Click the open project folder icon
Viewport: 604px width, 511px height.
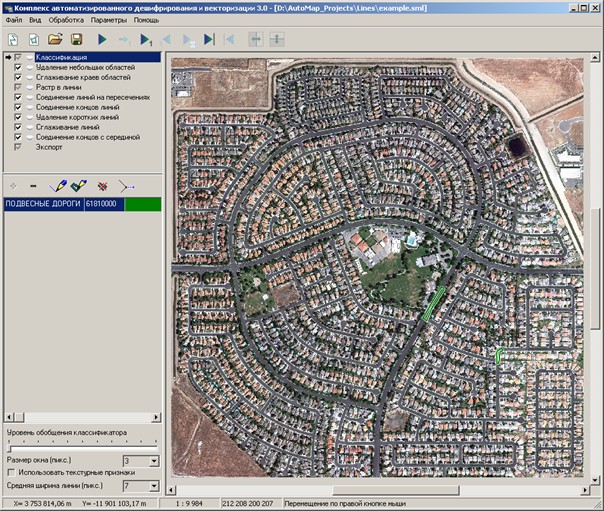54,40
